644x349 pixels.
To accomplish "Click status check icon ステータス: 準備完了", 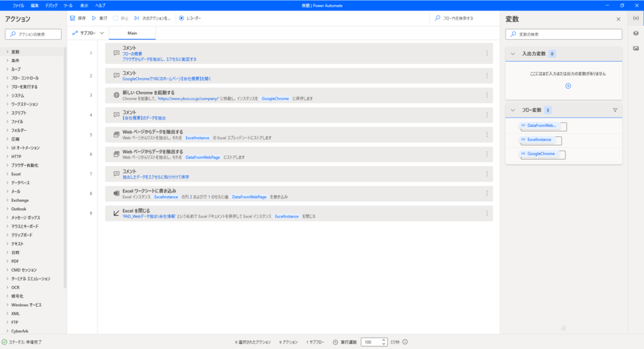I will click(x=4, y=342).
